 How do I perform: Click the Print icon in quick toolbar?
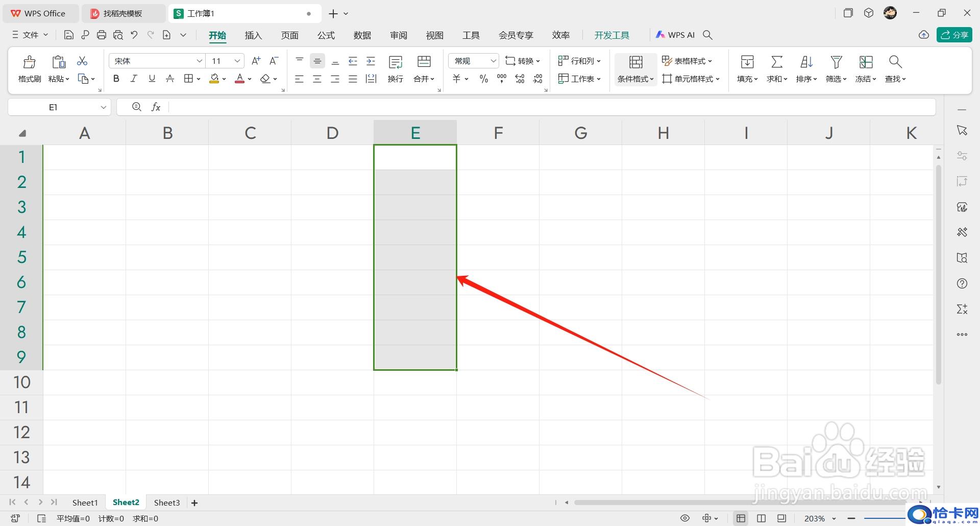coord(102,35)
